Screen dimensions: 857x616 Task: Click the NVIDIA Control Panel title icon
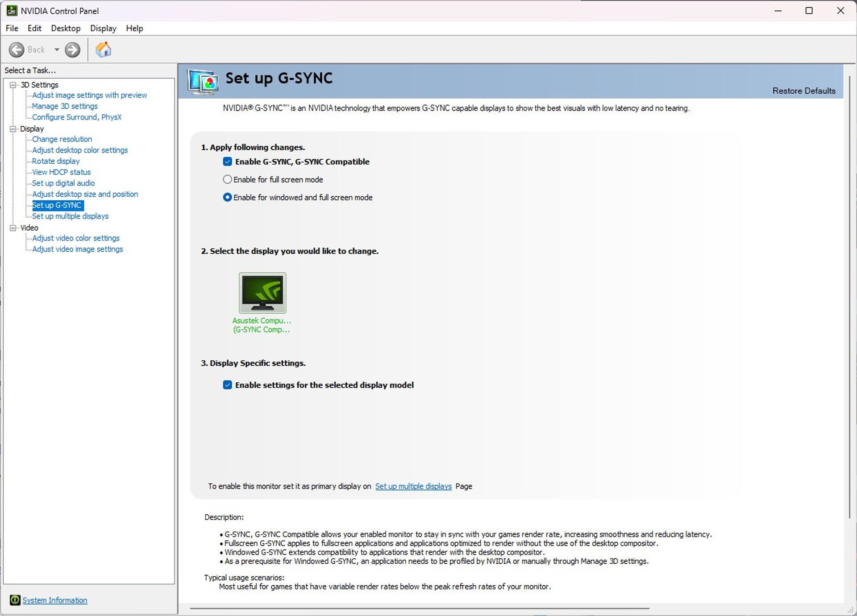pyautogui.click(x=12, y=11)
